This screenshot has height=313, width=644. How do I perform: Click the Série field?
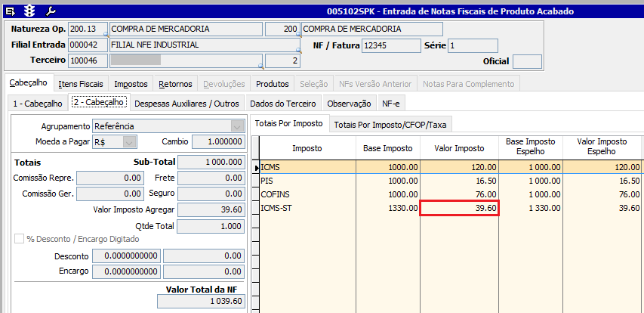[x=473, y=46]
